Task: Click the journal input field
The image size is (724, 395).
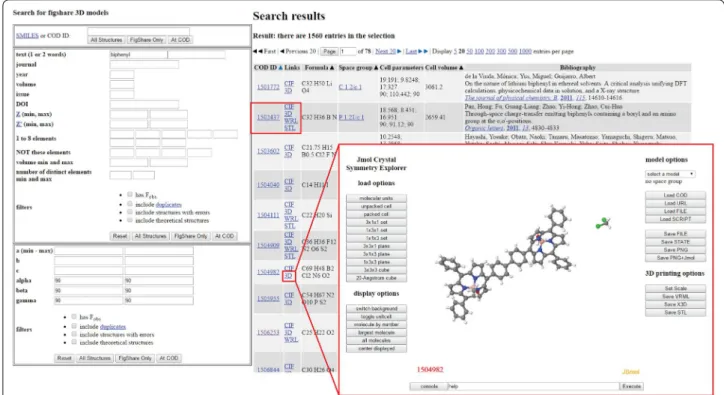Action: tap(144, 65)
